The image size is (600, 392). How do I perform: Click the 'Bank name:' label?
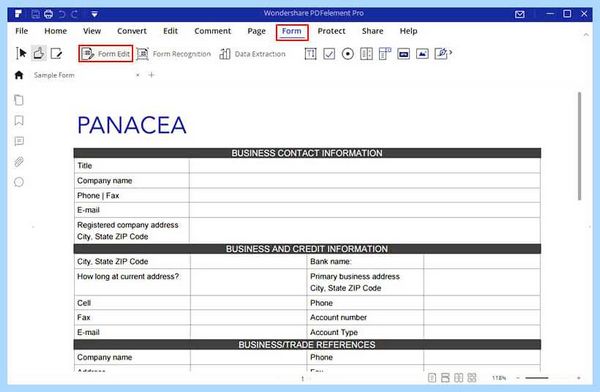[x=331, y=261]
